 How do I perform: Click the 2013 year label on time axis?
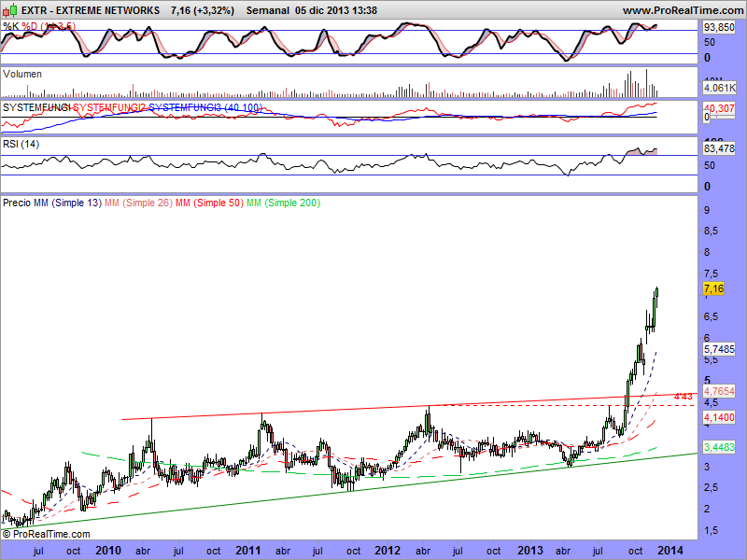(x=530, y=551)
